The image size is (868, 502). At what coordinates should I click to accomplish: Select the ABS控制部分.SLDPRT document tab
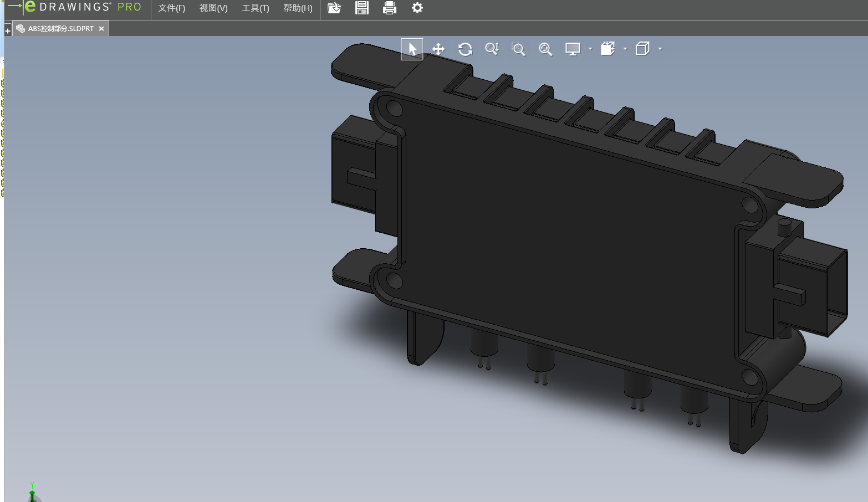60,28
